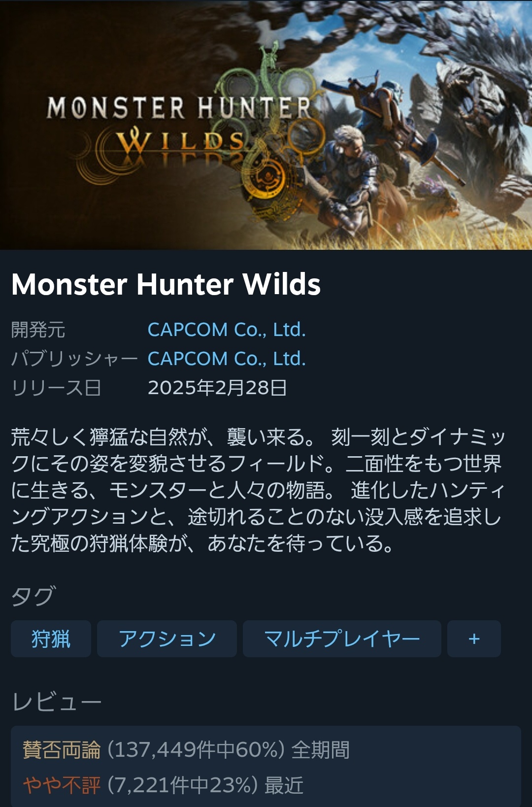Click the 7,221件中23% recent review count
The image size is (532, 807).
183,785
